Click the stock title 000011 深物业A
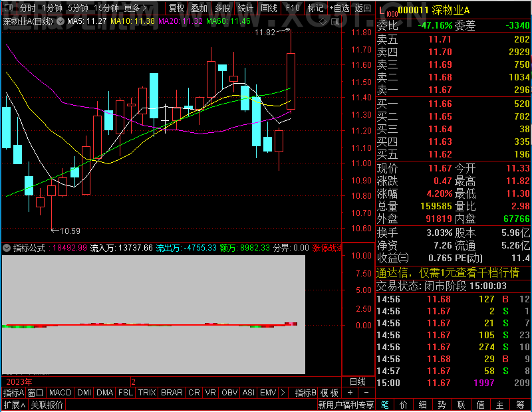Image resolution: width=532 pixels, height=412 pixels. coord(434,10)
